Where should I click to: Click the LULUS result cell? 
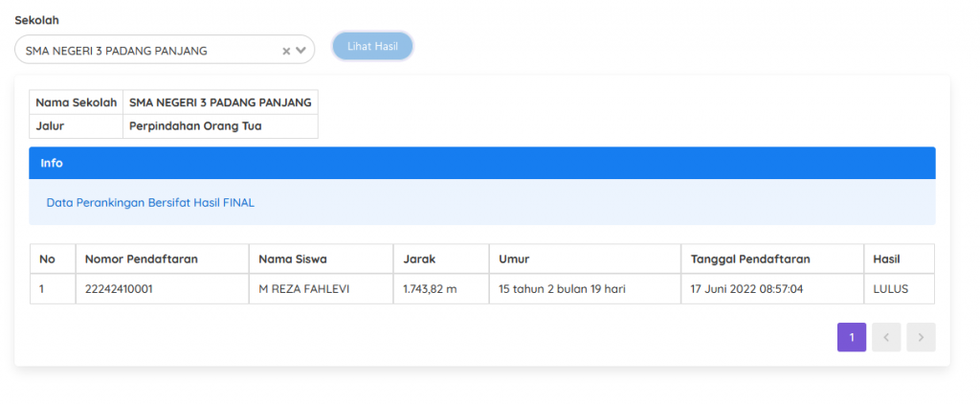pyautogui.click(x=890, y=288)
